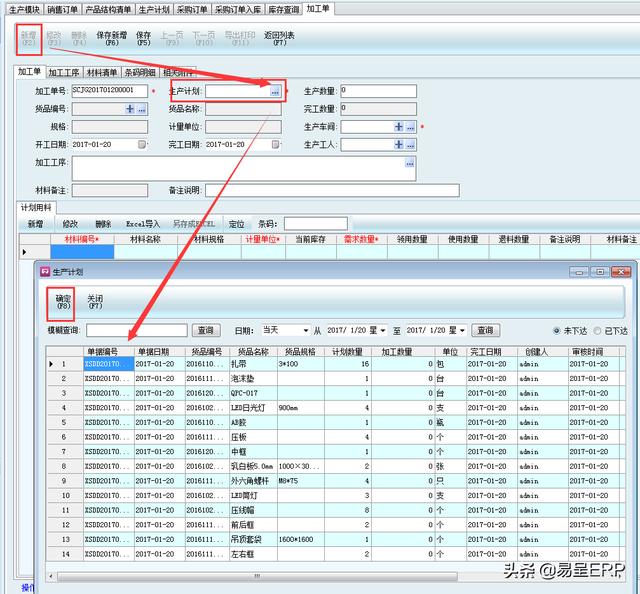Viewport: 640px width, 594px height.
Task: Click the 生产计划 ellipsis lookup button
Action: pyautogui.click(x=275, y=91)
